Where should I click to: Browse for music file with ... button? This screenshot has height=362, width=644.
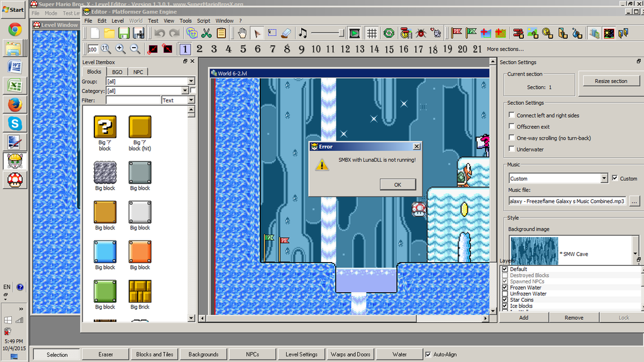click(x=635, y=201)
